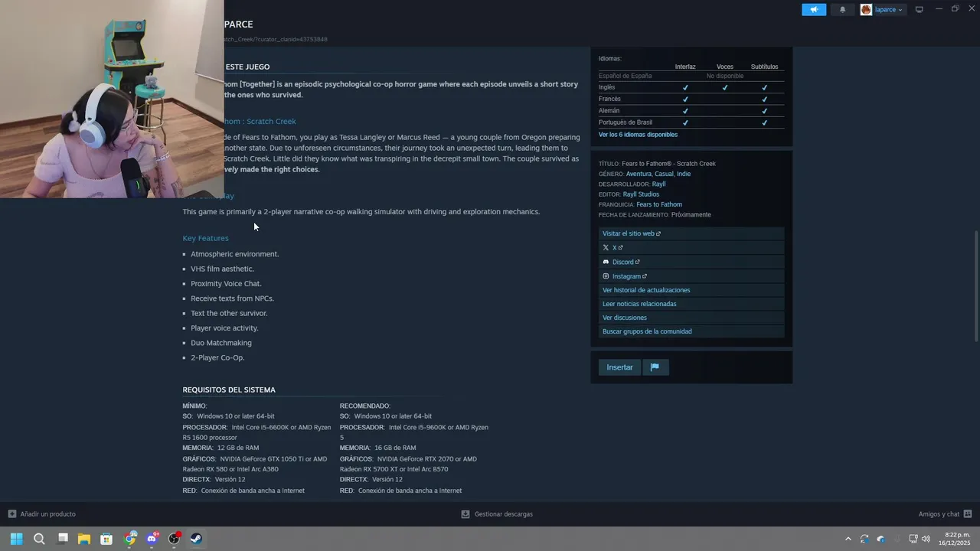This screenshot has width=980, height=551.
Task: Click the Duo Matchmaking list item
Action: pos(221,343)
